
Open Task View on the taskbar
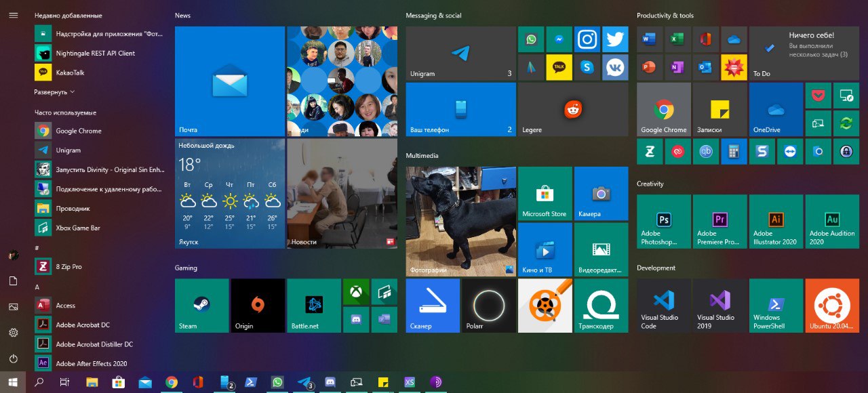[64, 382]
